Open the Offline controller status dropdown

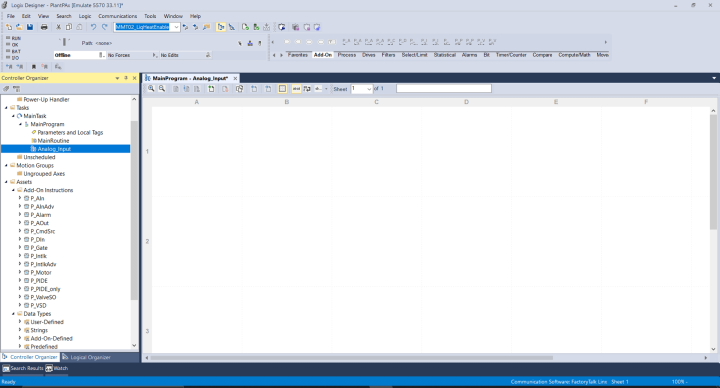pyautogui.click(x=102, y=55)
